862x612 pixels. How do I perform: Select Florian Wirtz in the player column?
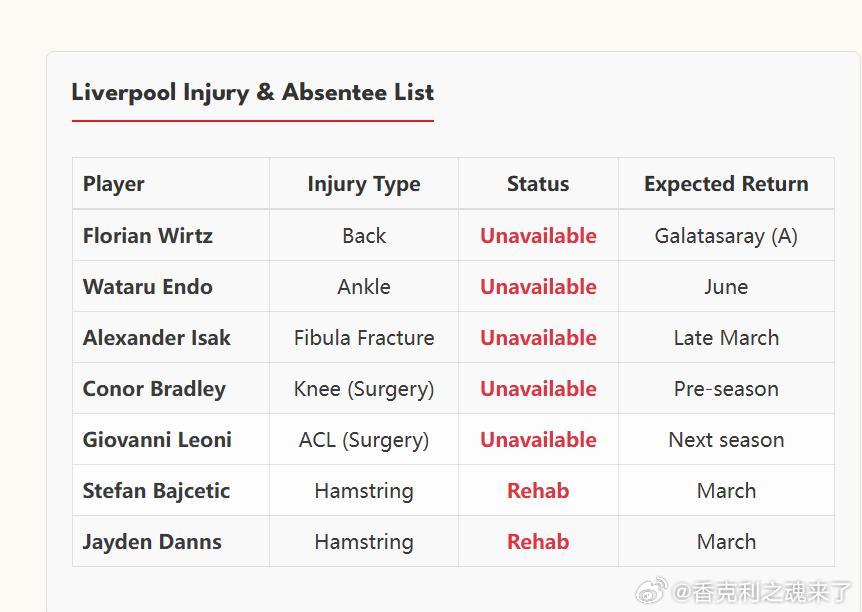point(148,236)
